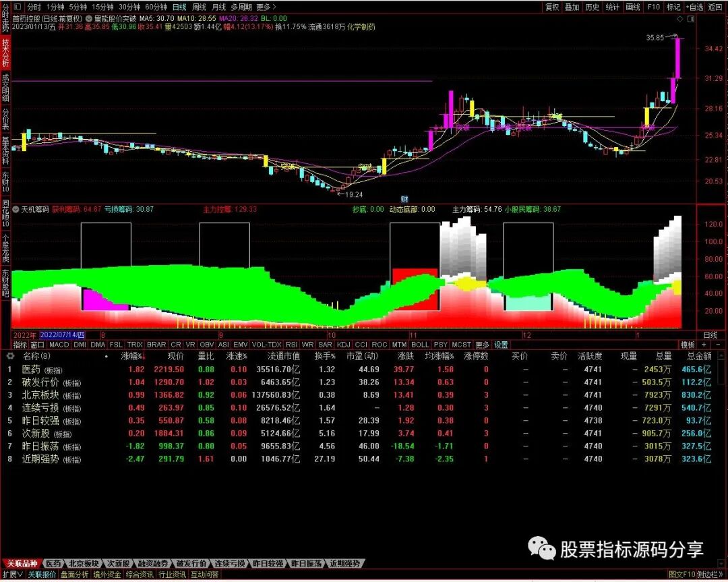Click the side panel icon above price axis
The width and height of the screenshot is (728, 582).
[691, 19]
